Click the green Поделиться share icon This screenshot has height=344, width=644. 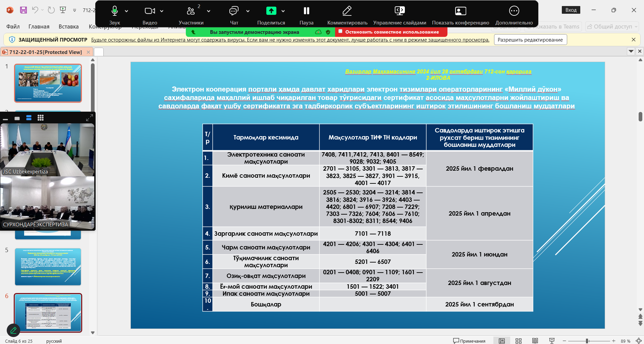pos(271,11)
